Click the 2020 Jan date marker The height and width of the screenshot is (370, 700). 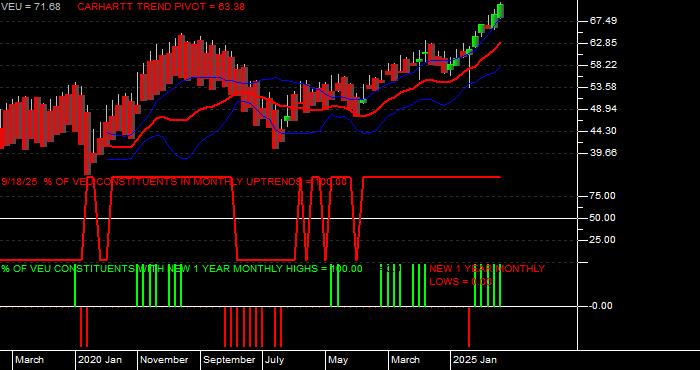(100, 360)
